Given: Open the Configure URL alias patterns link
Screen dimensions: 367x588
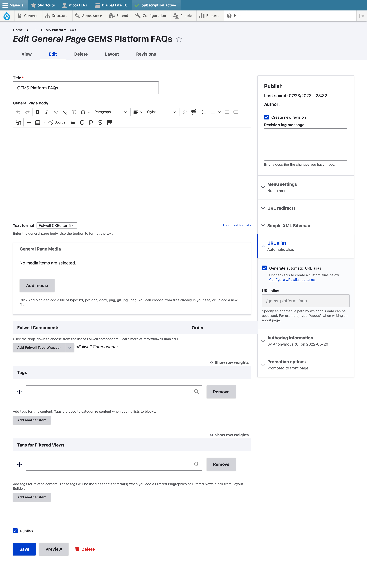Looking at the screenshot, I should (292, 280).
